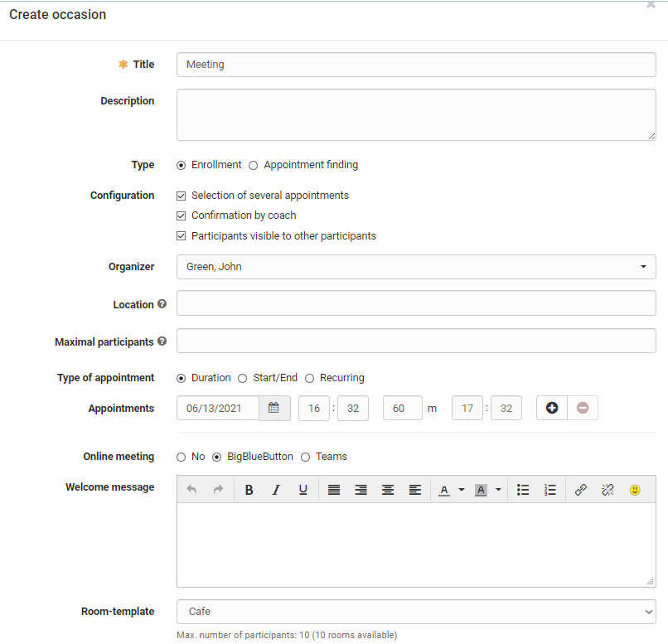Click into the Maximal participants field
Screen dimensions: 668x644
416,341
